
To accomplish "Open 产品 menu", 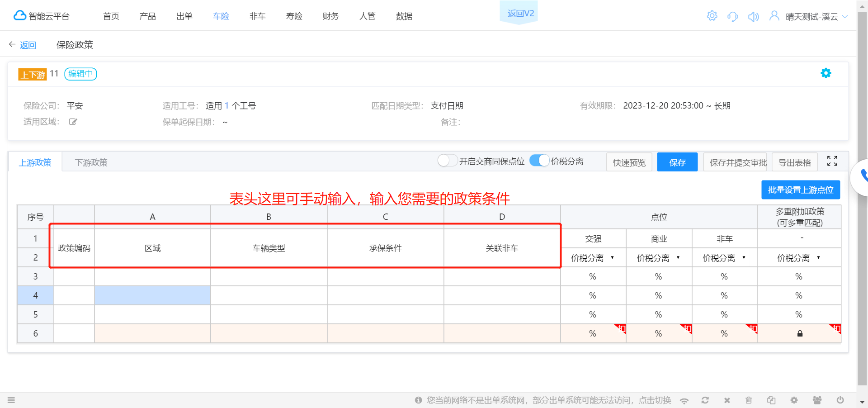I will click(148, 16).
